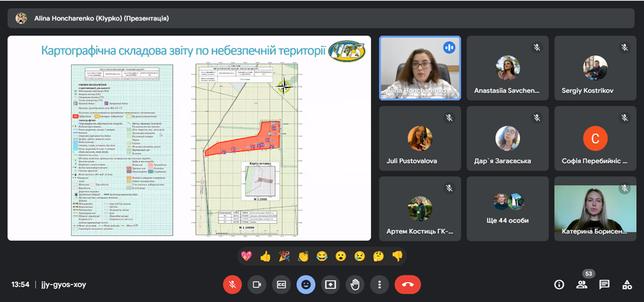644x302 pixels.
Task: Click Sergiy Kostrikov's participant tile
Action: (x=594, y=68)
